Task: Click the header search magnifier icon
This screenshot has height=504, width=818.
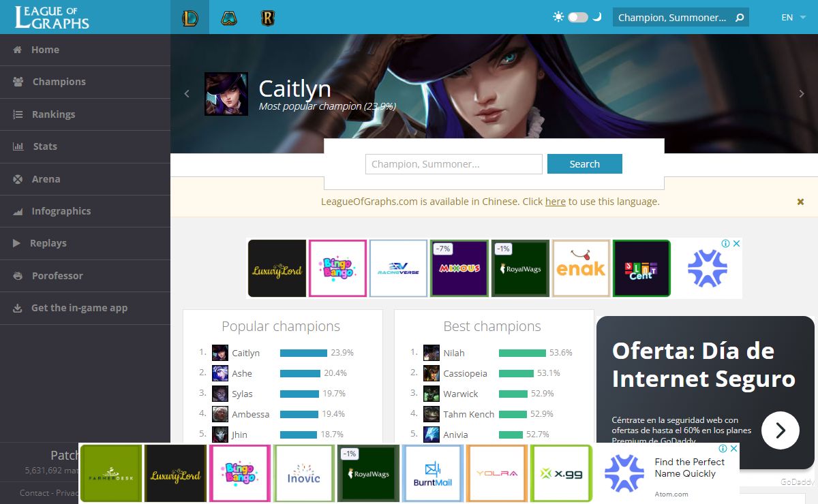Action: tap(739, 18)
